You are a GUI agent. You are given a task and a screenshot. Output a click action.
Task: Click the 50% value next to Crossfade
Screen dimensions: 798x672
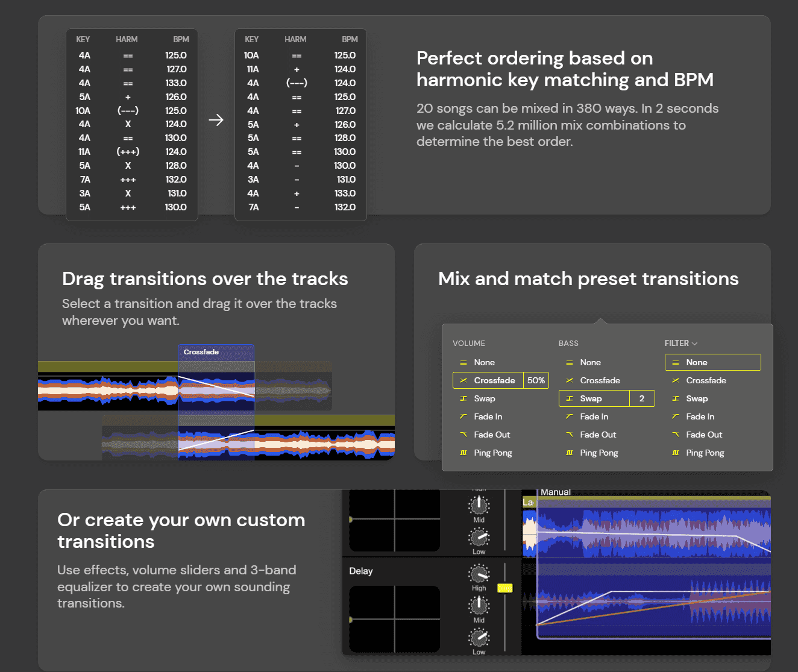coord(536,380)
